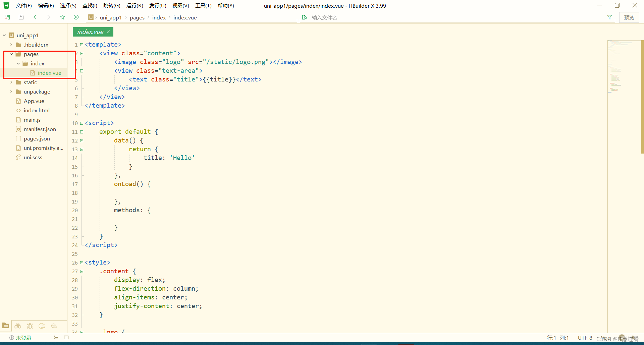Screen dimensions: 644x345
Task: Select App.vue in the project tree
Action: [x=34, y=101]
